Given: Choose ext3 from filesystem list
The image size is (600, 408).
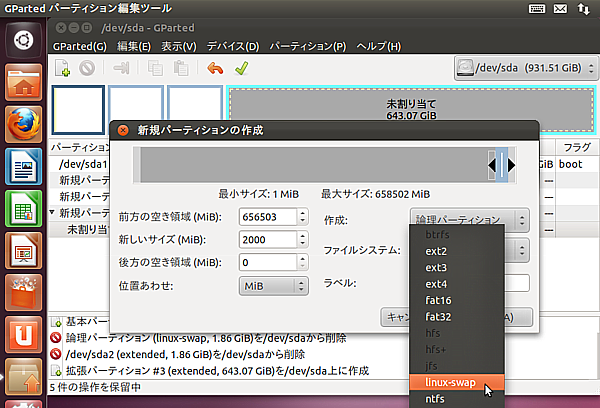Looking at the screenshot, I should (457, 268).
